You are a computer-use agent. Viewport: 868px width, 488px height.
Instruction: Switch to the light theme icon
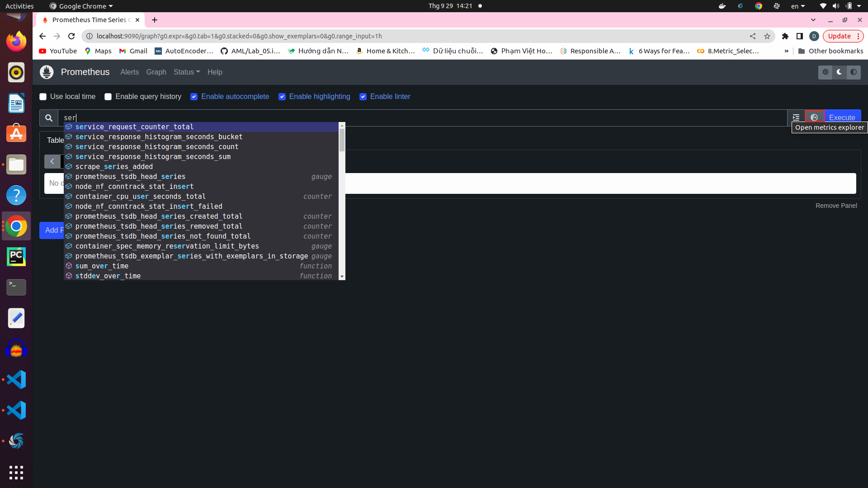(826, 72)
